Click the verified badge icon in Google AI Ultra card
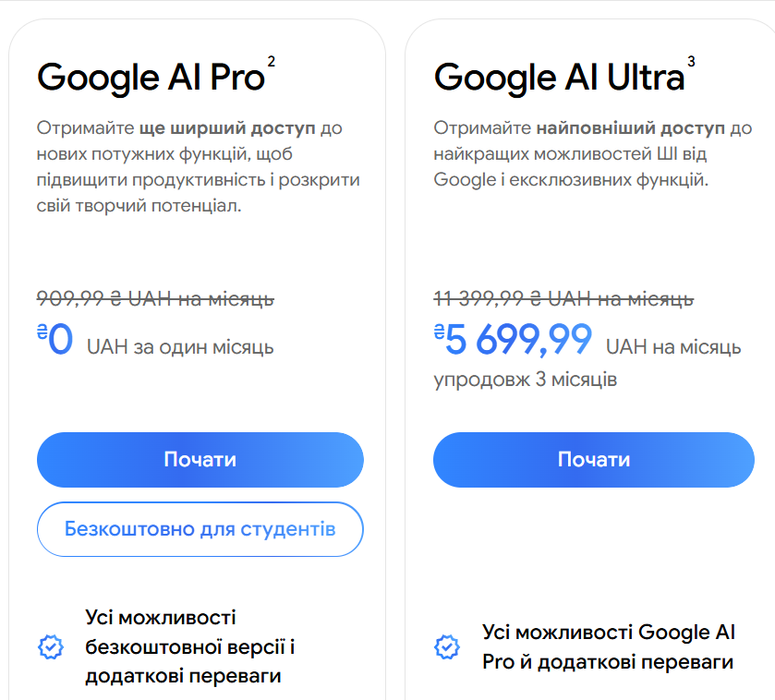This screenshot has height=700, width=775. click(x=446, y=646)
